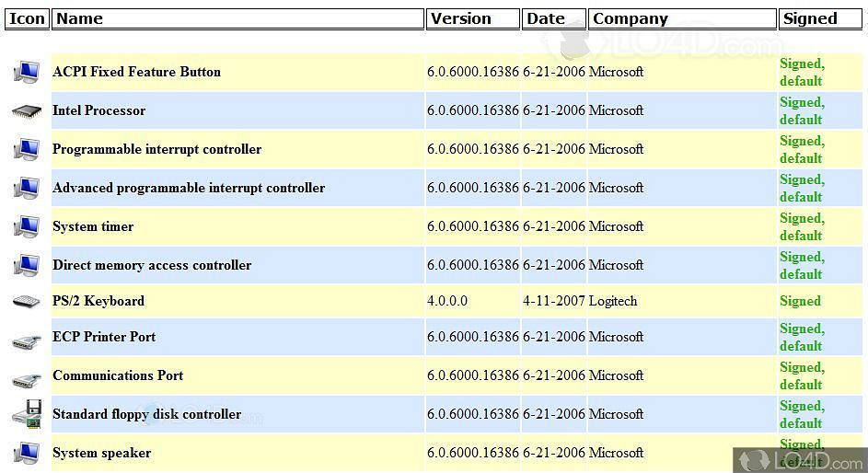Select the Programmable interrupt controller row icon
The height and width of the screenshot is (473, 868).
click(27, 150)
